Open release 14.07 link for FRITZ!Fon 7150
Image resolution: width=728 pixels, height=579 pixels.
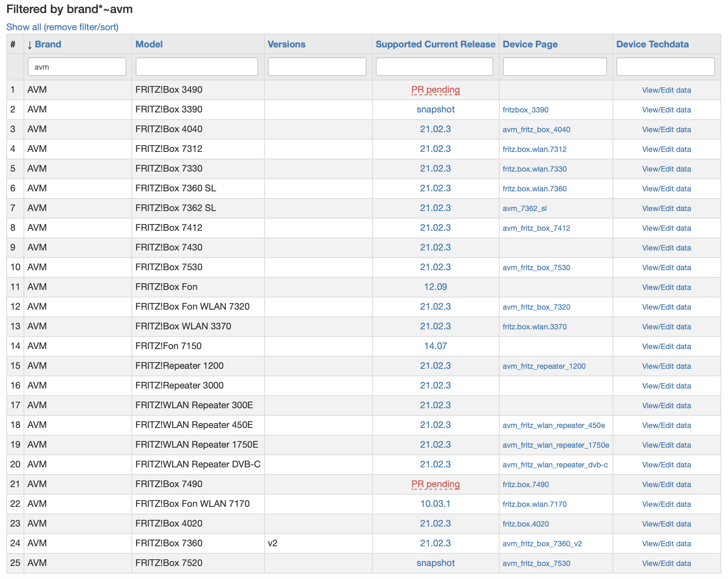(435, 346)
